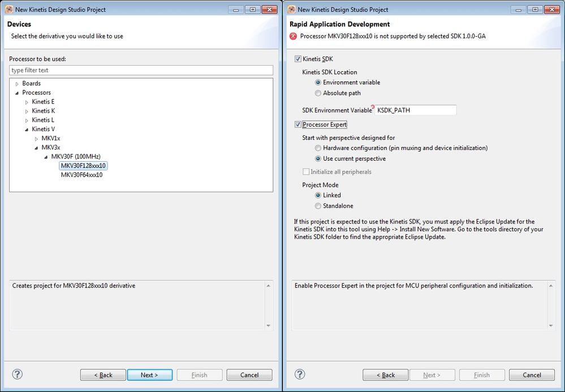Image resolution: width=565 pixels, height=392 pixels.
Task: Choose Use current perspective option
Action: (318, 158)
